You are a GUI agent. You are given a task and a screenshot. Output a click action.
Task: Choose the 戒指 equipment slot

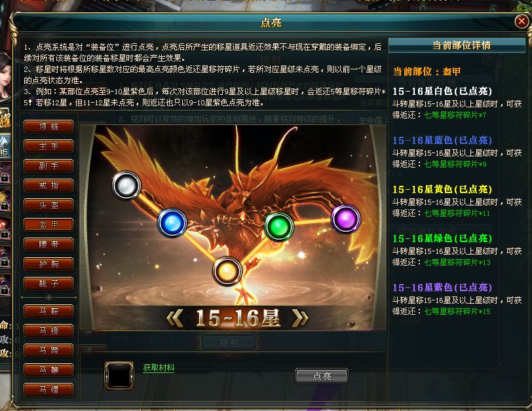48,186
